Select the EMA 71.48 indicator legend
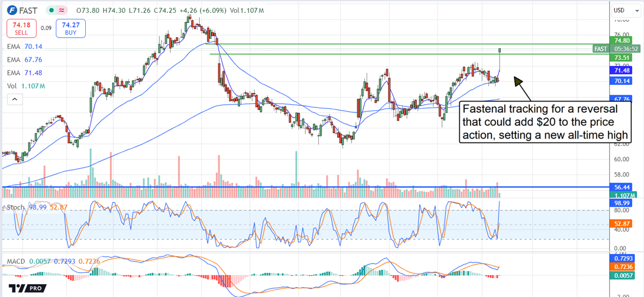Viewport: 644px width, 297px height. (25, 73)
